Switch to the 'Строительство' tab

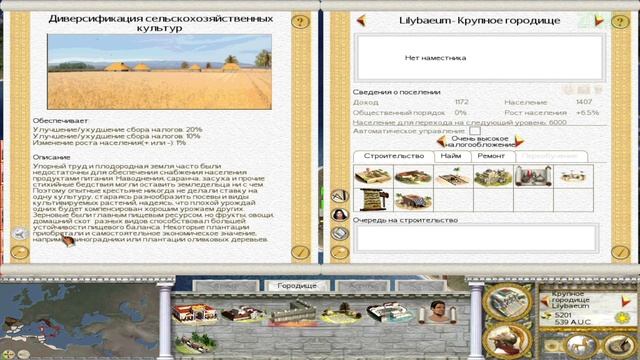click(393, 156)
